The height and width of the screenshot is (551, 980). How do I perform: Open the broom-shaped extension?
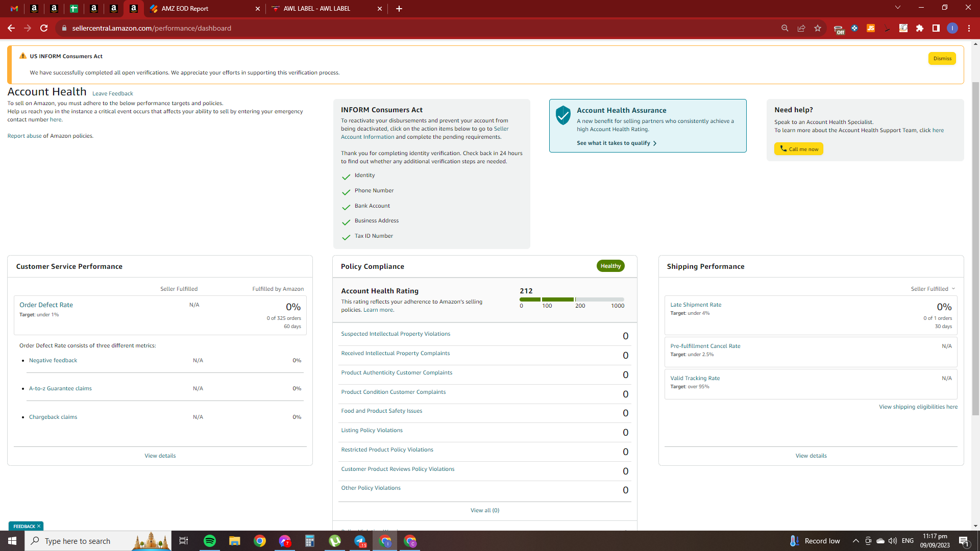pyautogui.click(x=887, y=28)
